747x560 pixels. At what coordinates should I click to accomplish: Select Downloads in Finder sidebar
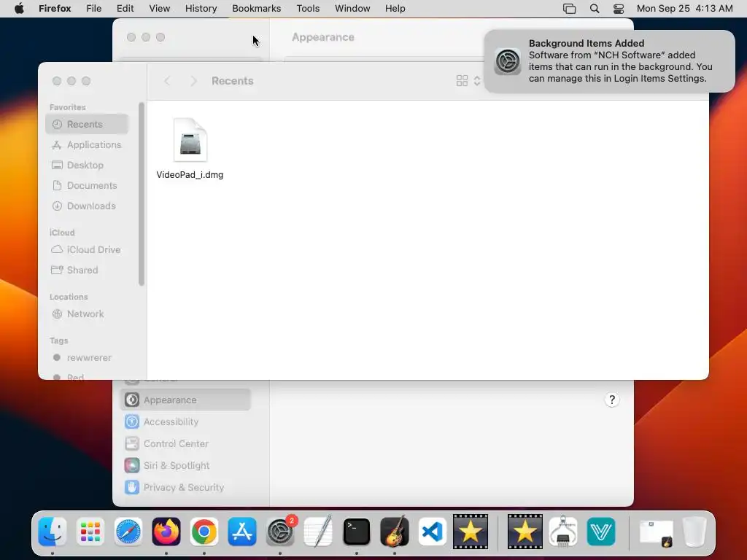click(x=88, y=206)
